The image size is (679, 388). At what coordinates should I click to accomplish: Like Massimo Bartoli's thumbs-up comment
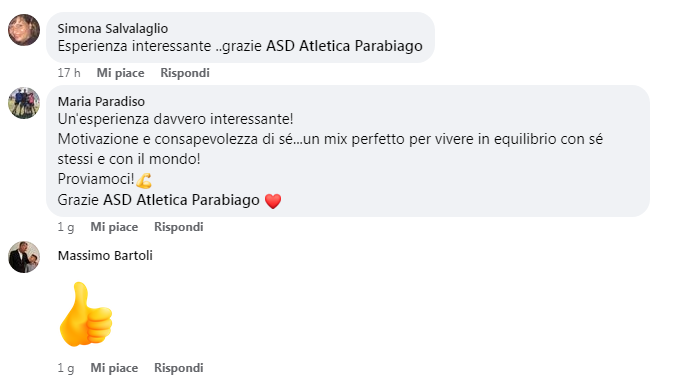pyautogui.click(x=114, y=368)
